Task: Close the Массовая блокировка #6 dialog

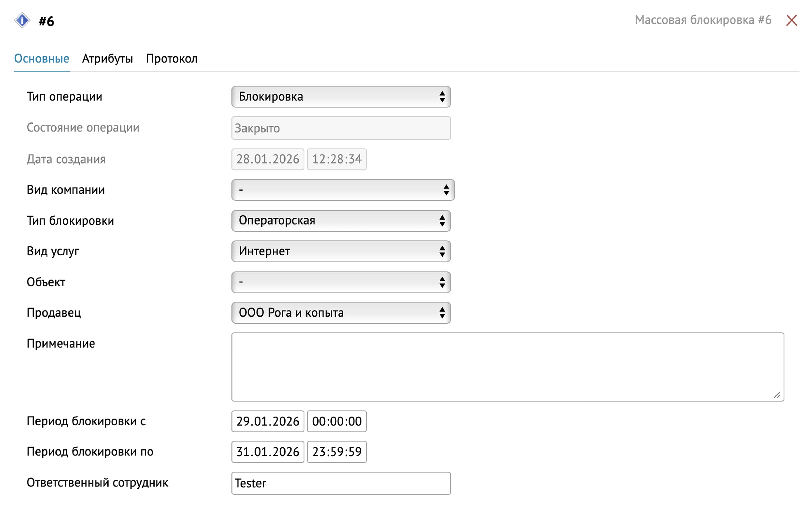Action: click(x=791, y=21)
